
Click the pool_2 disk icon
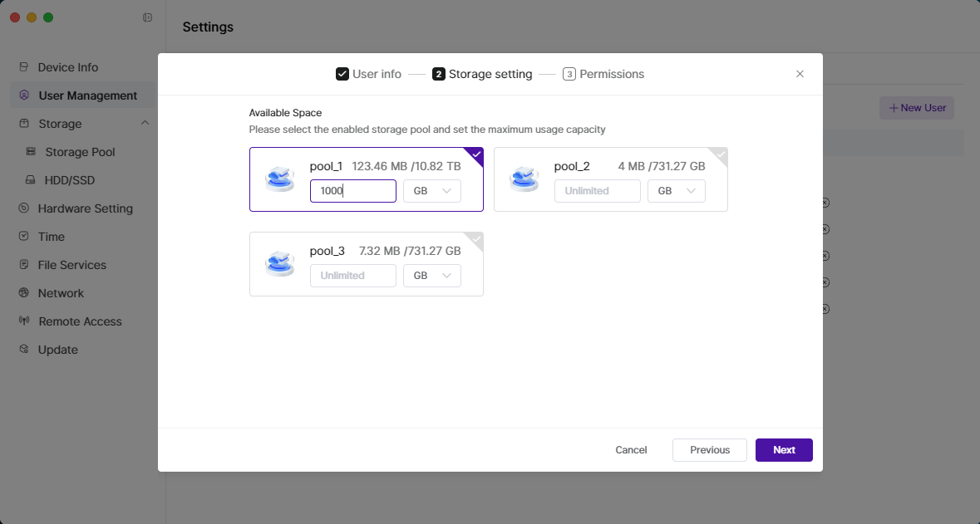[524, 179]
